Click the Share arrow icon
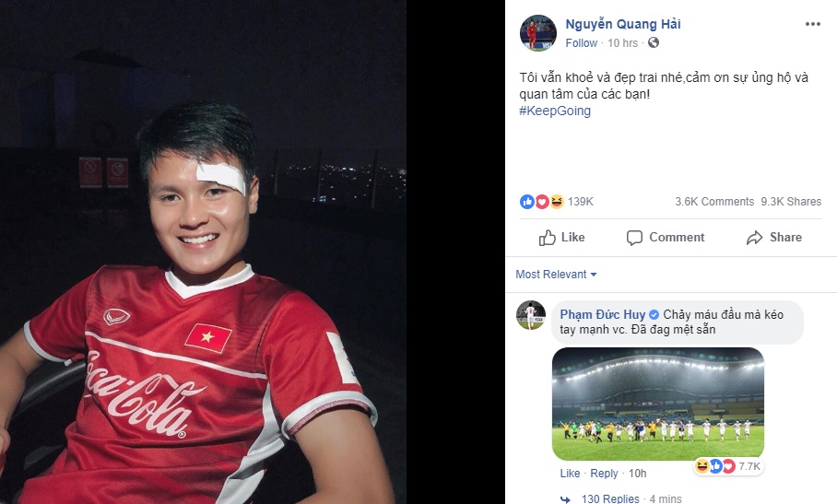This screenshot has height=504, width=837. tap(754, 238)
